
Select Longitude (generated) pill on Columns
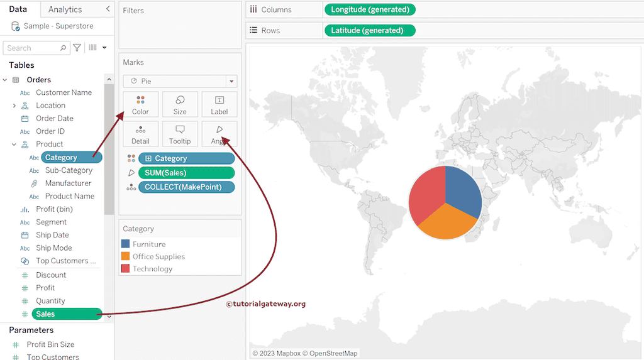coord(370,9)
